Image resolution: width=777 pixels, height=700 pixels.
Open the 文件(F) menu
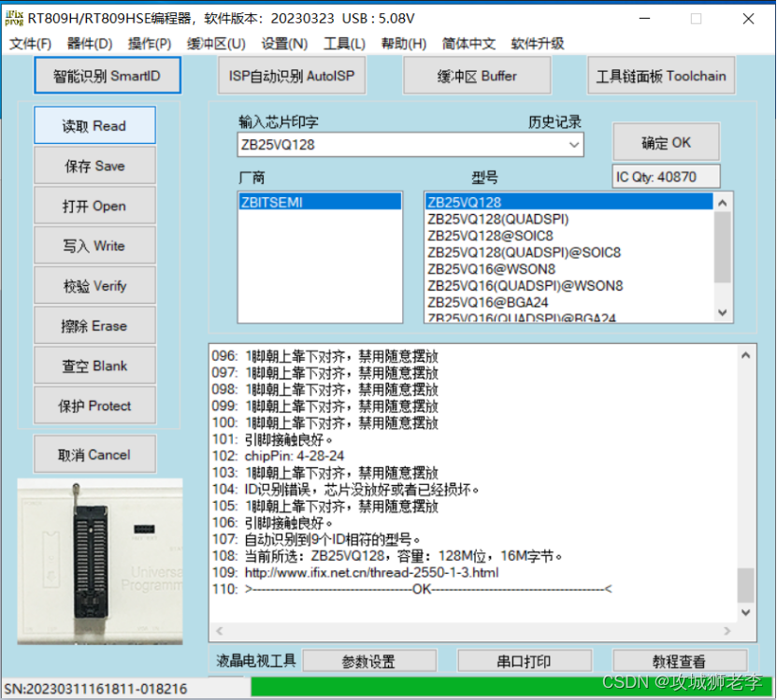[30, 44]
